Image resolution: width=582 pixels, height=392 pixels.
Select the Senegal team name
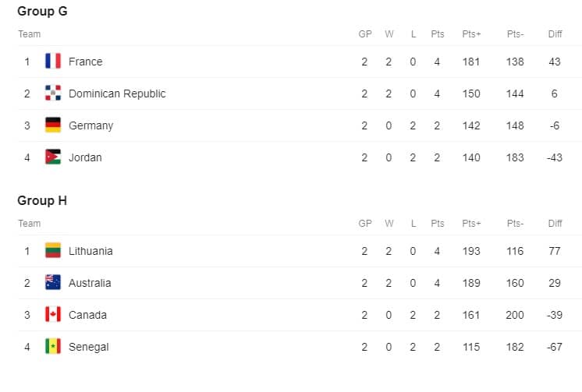tap(89, 347)
